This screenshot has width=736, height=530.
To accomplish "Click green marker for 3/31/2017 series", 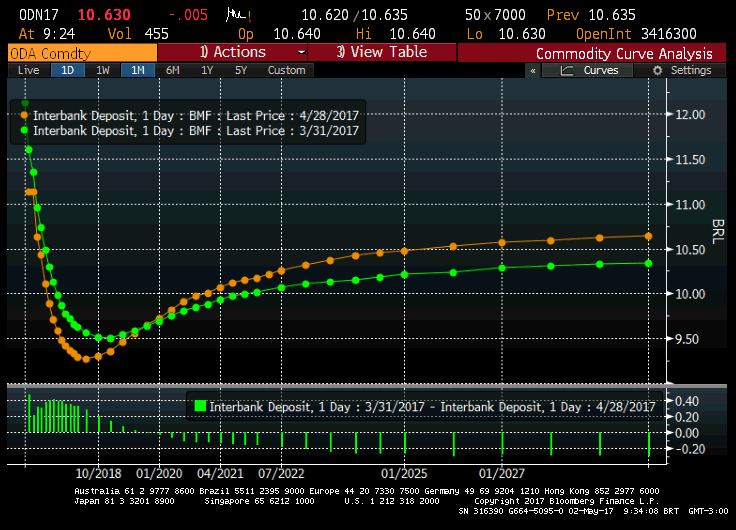I will (x=24, y=130).
